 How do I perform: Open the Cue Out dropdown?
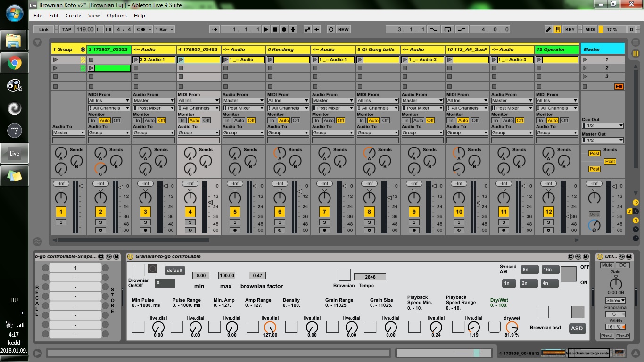pyautogui.click(x=603, y=125)
